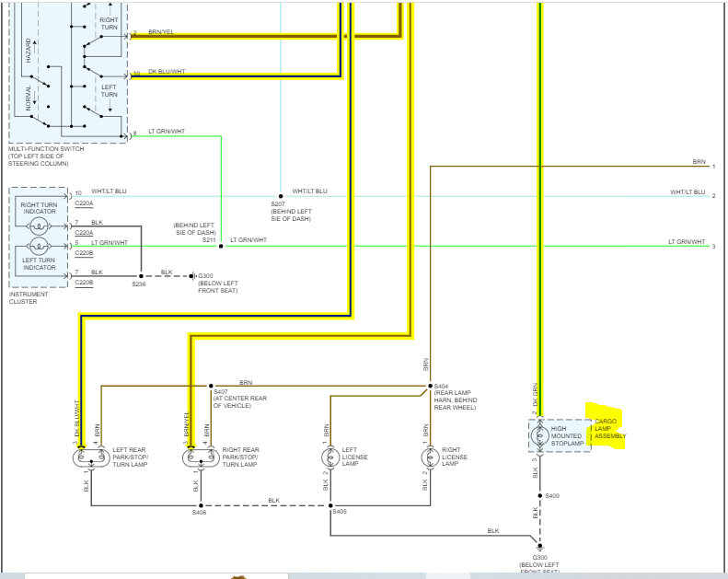Click the DK BLU/WHT wire label at pin 10

pos(167,72)
